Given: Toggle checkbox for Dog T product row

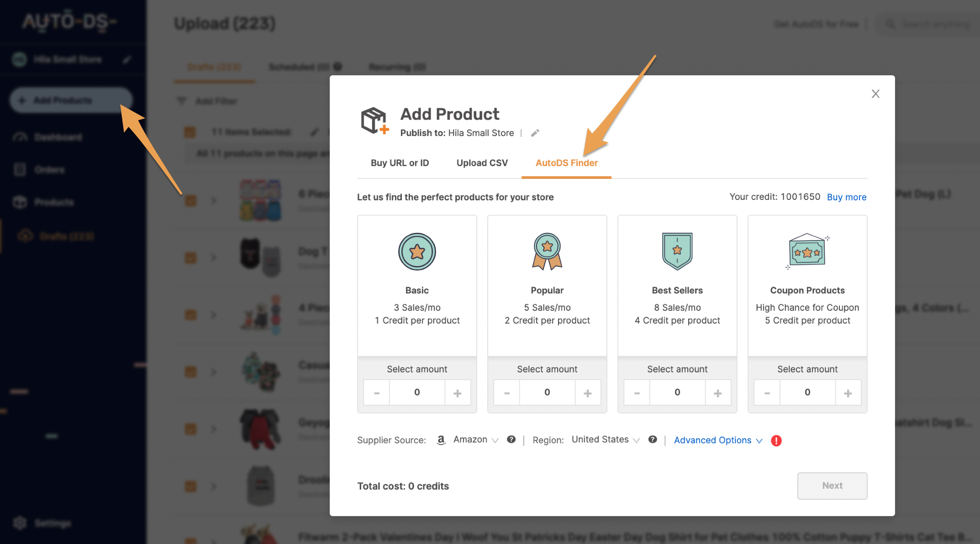Looking at the screenshot, I should pos(190,258).
